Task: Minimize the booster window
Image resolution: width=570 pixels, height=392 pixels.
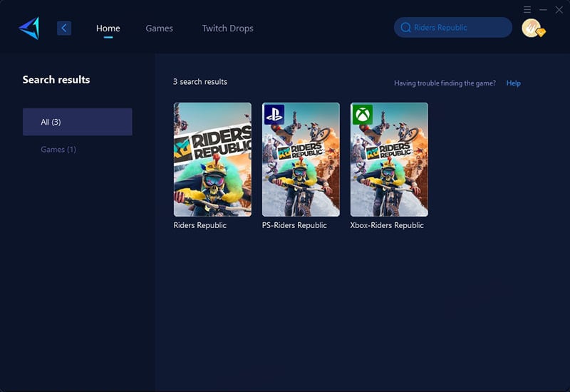Action: coord(543,9)
